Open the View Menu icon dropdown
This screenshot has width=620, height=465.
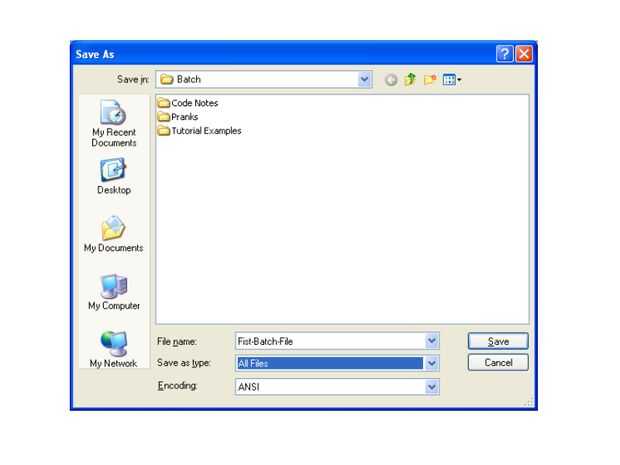(452, 80)
